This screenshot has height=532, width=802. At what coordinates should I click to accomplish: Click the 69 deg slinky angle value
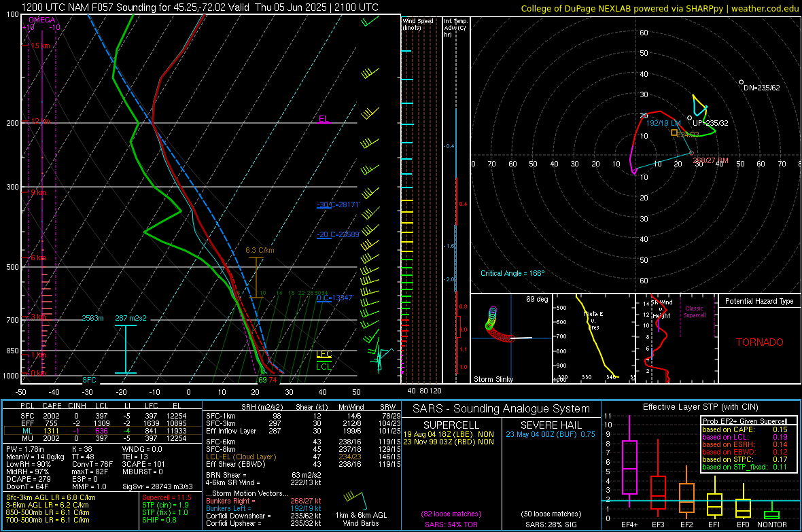(x=537, y=299)
